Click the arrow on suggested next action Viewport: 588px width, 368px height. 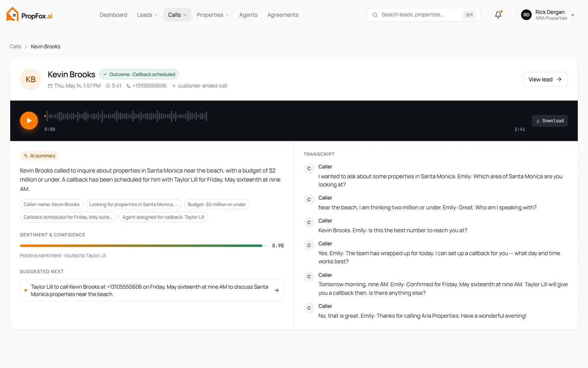pyautogui.click(x=276, y=290)
